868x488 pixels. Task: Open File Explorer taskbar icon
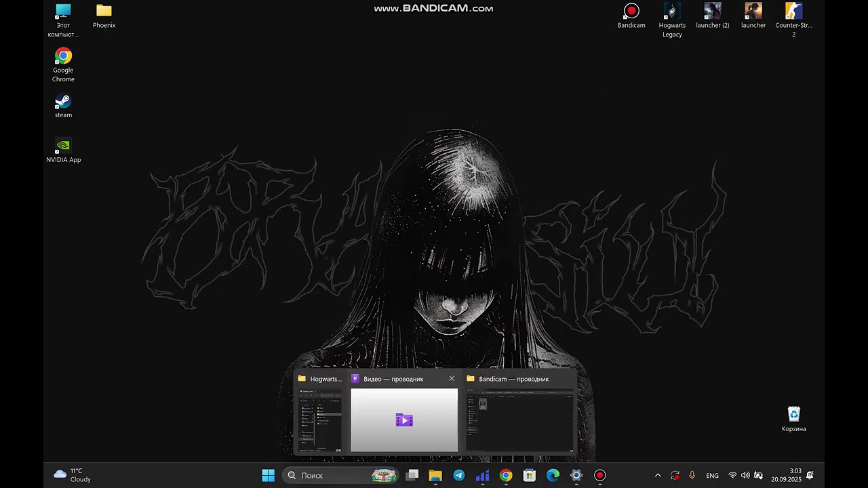coord(435,475)
